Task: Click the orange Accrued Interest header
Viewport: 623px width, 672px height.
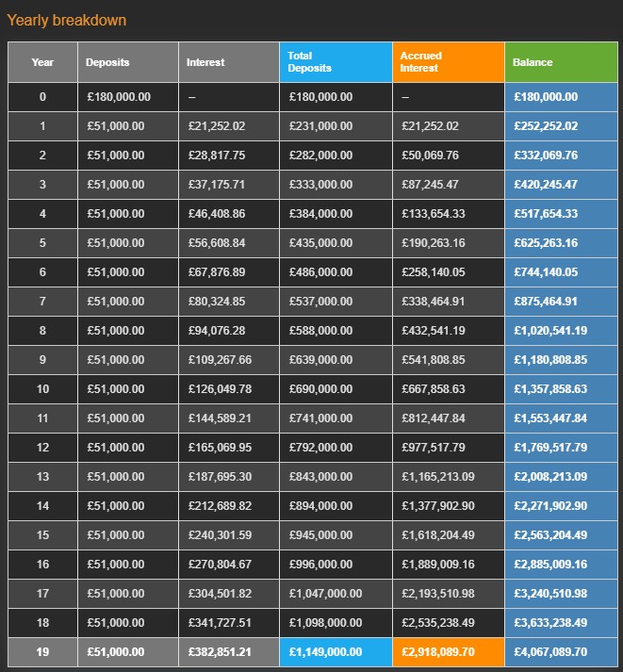Action: 449,62
